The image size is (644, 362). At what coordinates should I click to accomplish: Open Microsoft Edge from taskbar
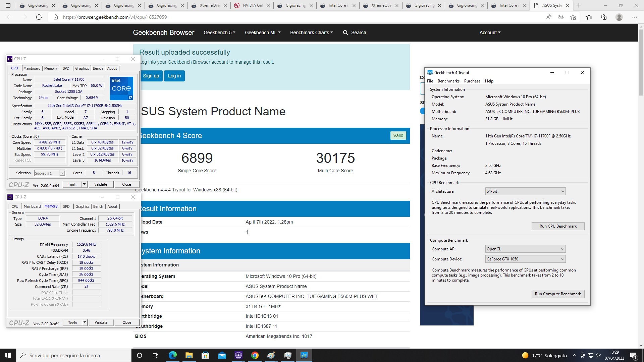tap(172, 355)
